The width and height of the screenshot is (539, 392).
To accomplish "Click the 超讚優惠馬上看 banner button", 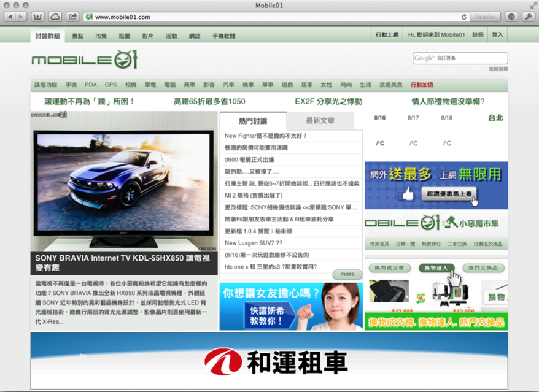I will (x=449, y=194).
